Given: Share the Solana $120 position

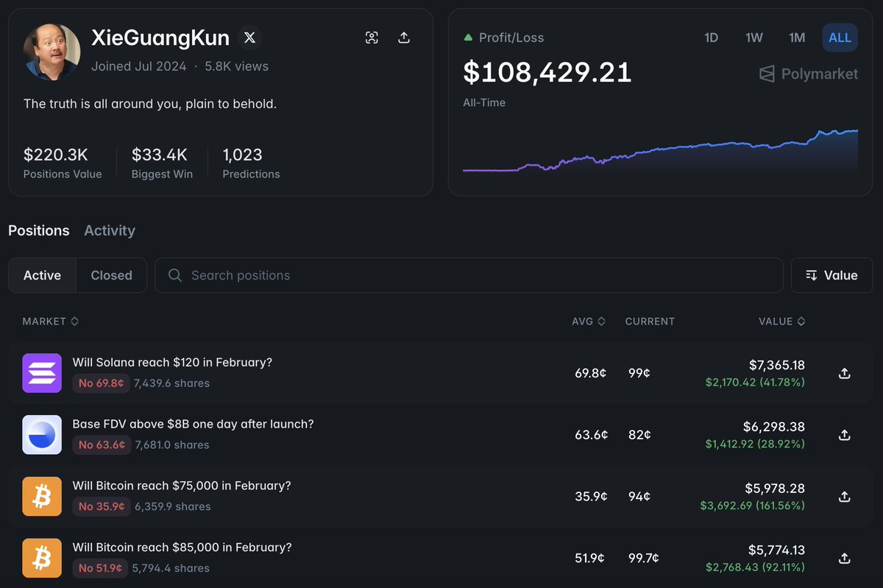Looking at the screenshot, I should (x=845, y=373).
